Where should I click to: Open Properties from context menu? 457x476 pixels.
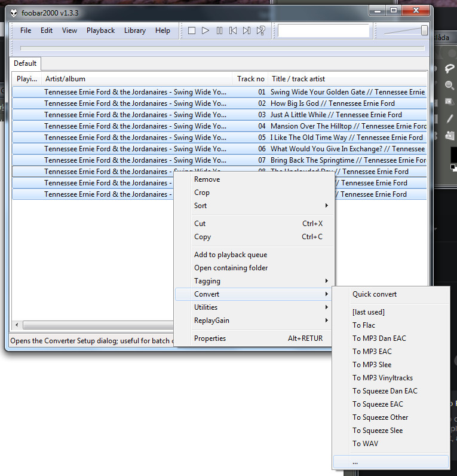click(x=254, y=338)
